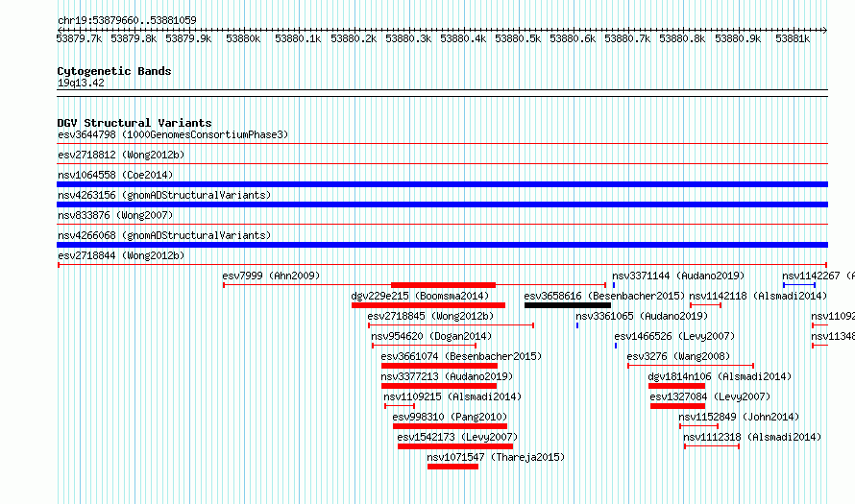This screenshot has width=855, height=504.
Task: Click blue bar of nsv4266068 variant
Action: [x=442, y=245]
